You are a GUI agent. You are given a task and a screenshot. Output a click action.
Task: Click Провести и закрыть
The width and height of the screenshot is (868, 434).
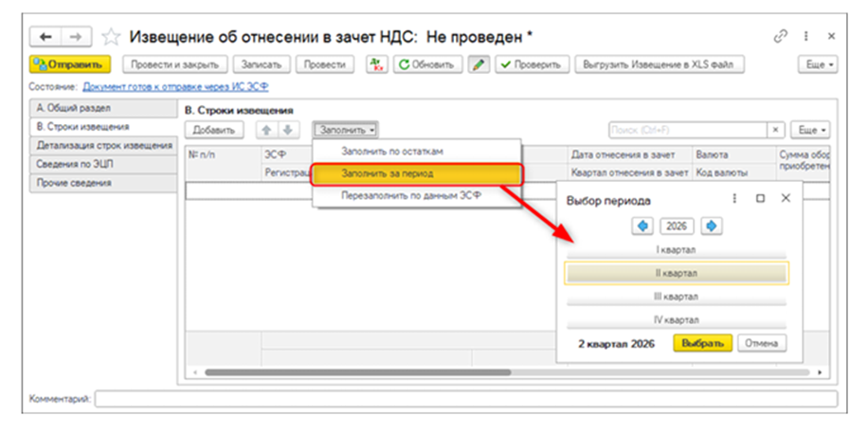[x=175, y=64]
